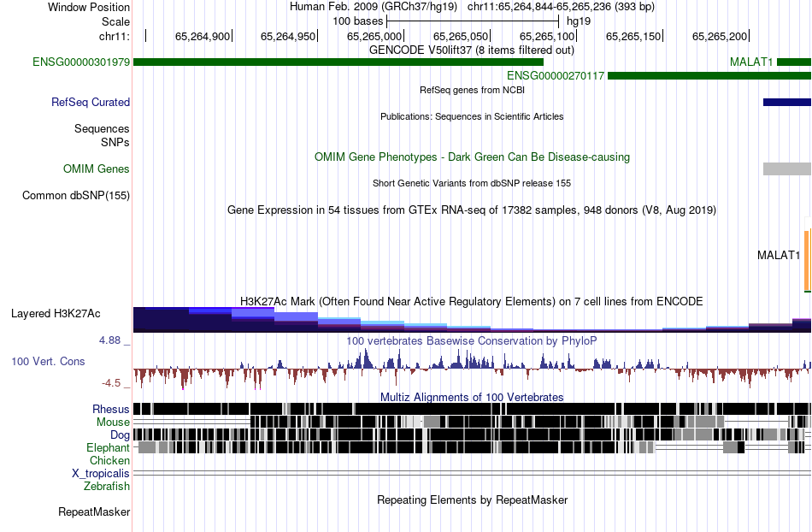Click the 100 Vert. Cons track label
This screenshot has width=812, height=532.
tap(48, 361)
